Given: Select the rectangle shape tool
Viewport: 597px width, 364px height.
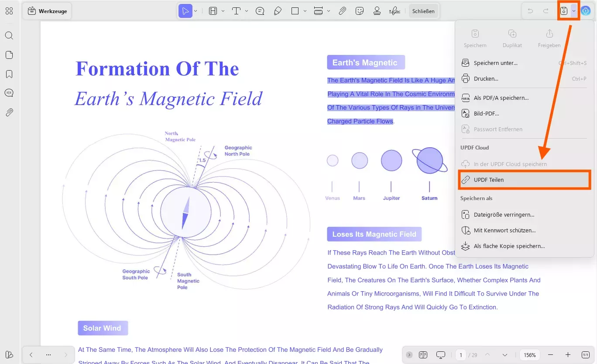Looking at the screenshot, I should pyautogui.click(x=295, y=11).
